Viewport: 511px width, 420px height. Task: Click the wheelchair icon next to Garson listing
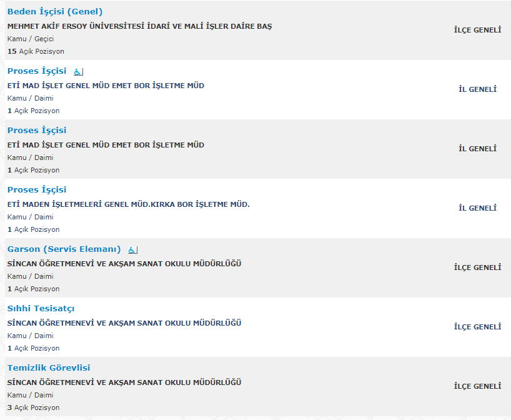[132, 250]
